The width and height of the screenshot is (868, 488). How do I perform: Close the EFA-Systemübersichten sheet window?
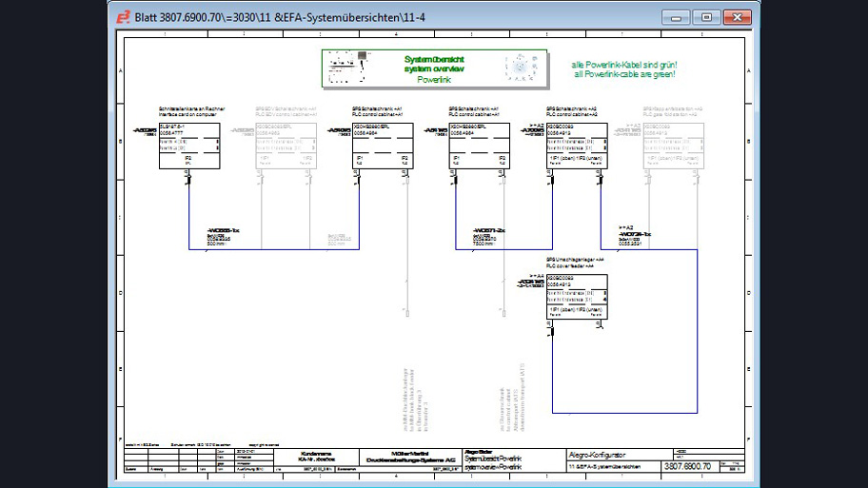point(737,17)
